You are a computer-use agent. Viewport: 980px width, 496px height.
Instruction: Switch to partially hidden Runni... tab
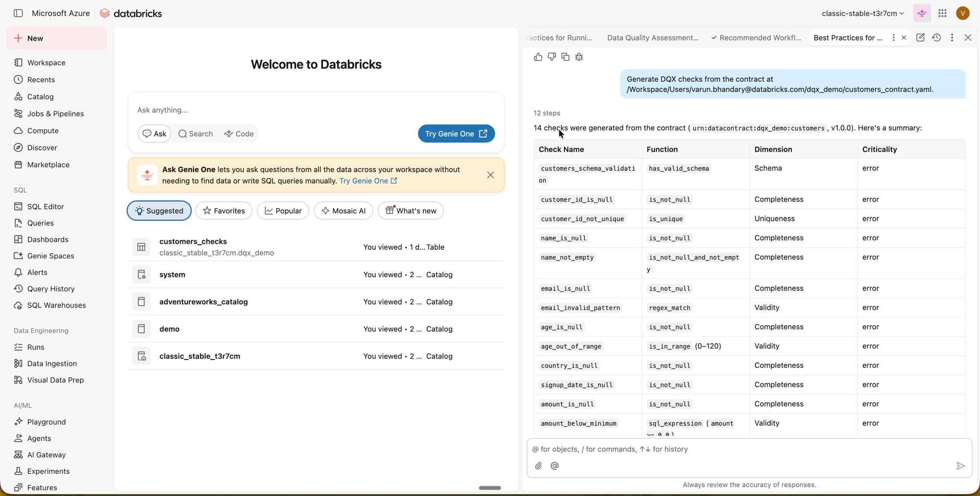tap(560, 38)
